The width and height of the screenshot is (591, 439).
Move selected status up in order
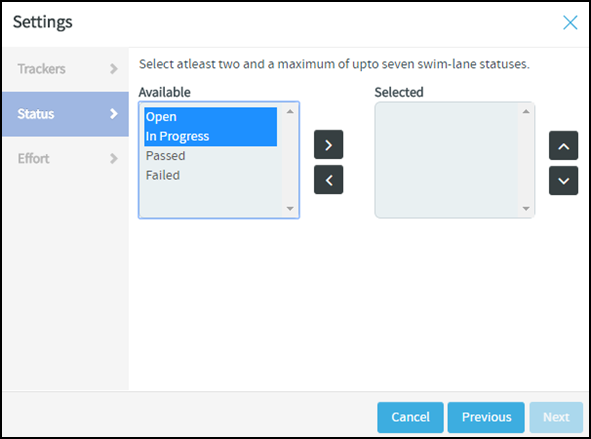pos(563,146)
